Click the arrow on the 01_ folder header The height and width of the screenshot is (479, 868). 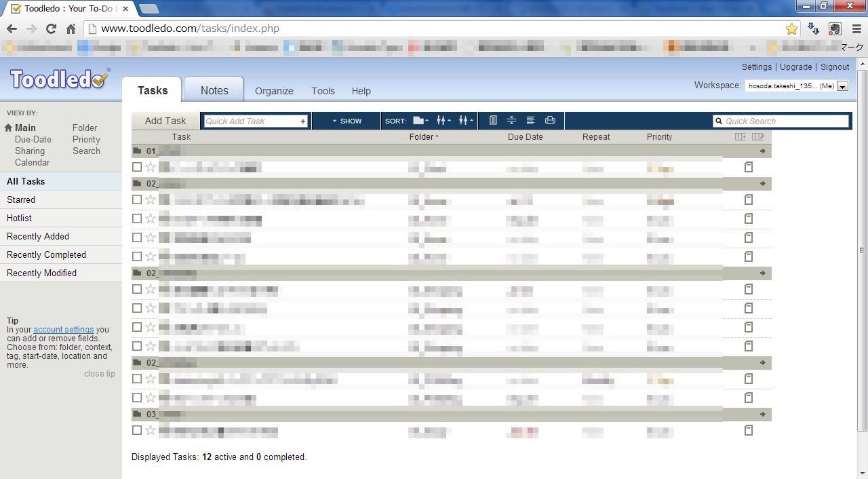[763, 151]
